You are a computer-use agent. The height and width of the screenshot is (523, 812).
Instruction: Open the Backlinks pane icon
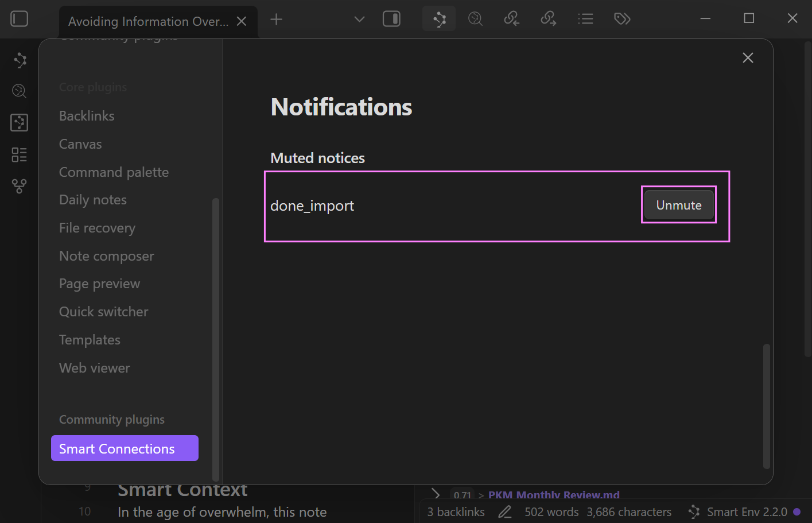tap(511, 19)
